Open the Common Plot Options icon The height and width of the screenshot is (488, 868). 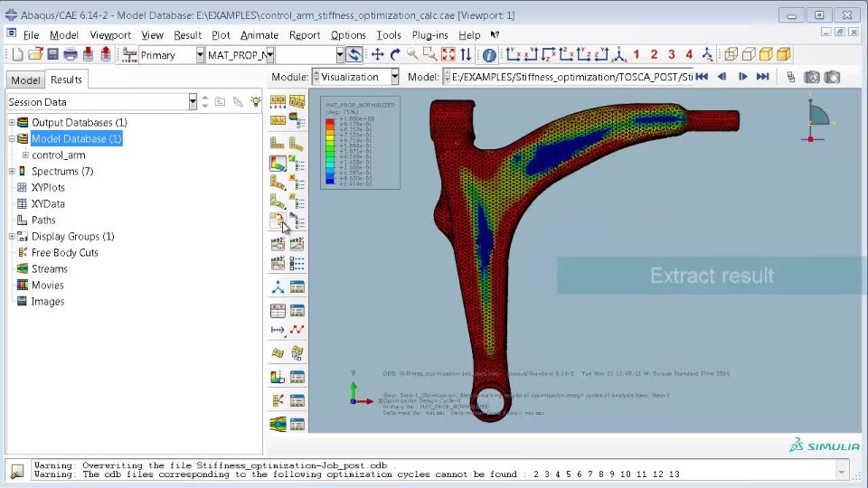pyautogui.click(x=278, y=101)
